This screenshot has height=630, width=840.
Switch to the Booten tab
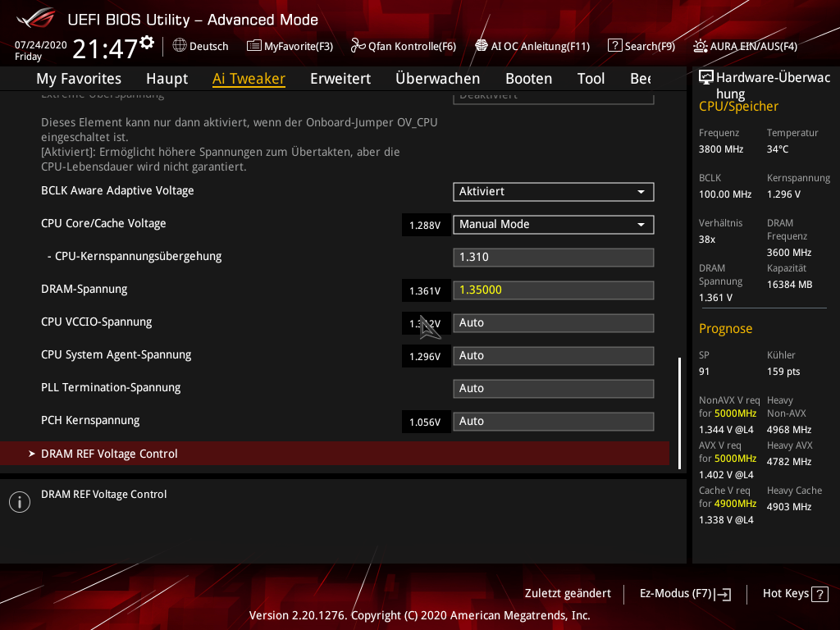pyautogui.click(x=529, y=79)
